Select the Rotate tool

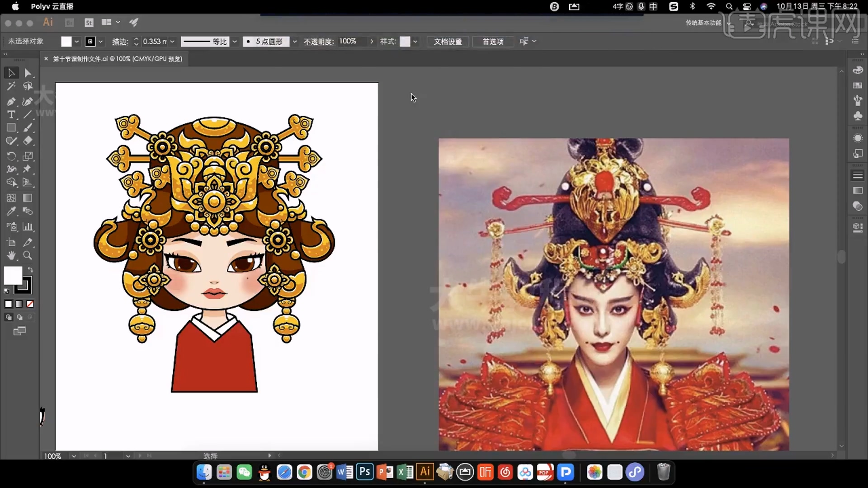point(11,156)
